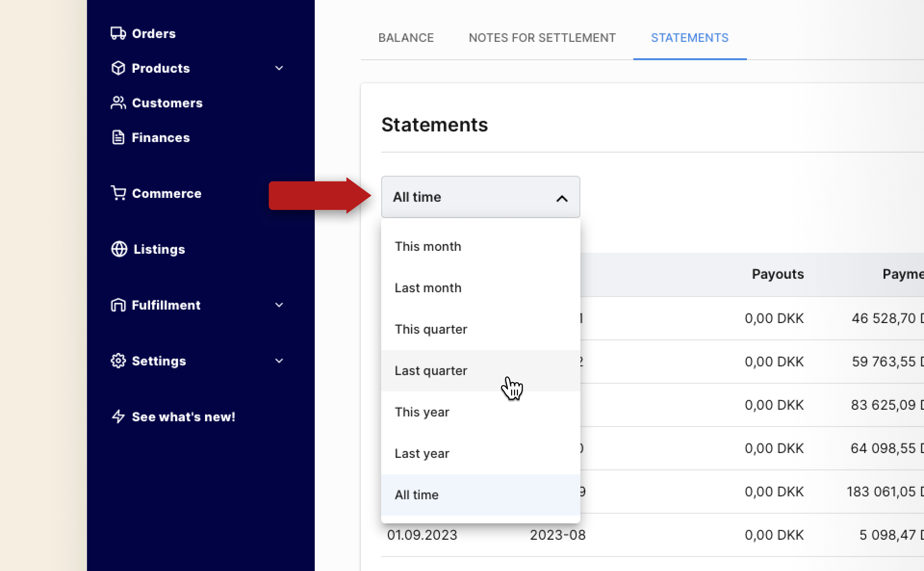This screenshot has width=924, height=571.
Task: Select the Statements tab
Action: pyautogui.click(x=690, y=38)
